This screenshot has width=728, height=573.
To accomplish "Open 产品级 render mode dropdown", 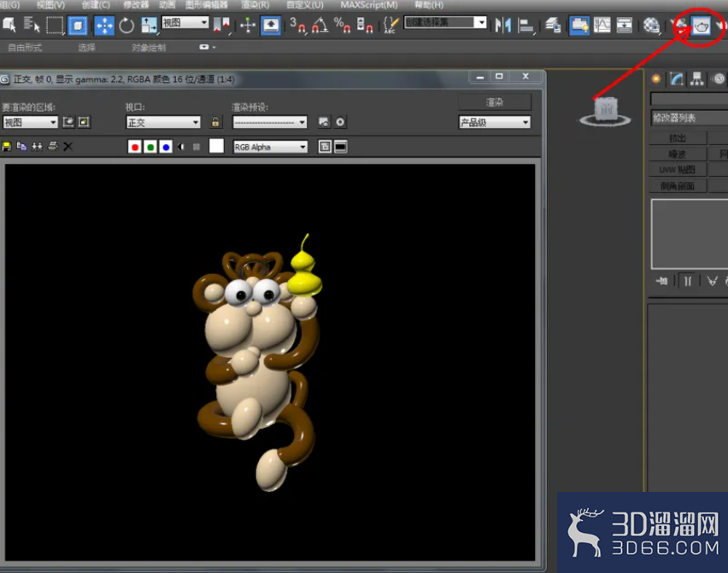I will pos(495,122).
